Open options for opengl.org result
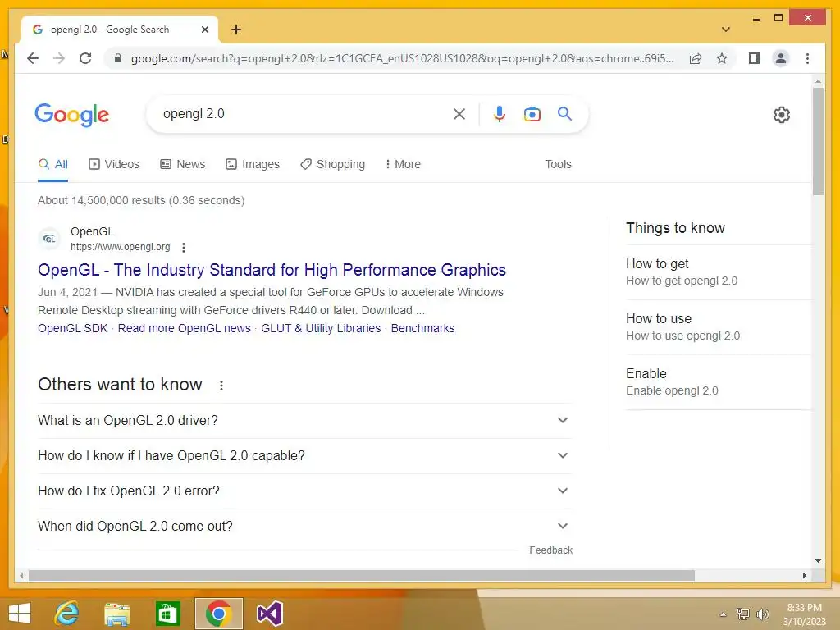 [184, 248]
